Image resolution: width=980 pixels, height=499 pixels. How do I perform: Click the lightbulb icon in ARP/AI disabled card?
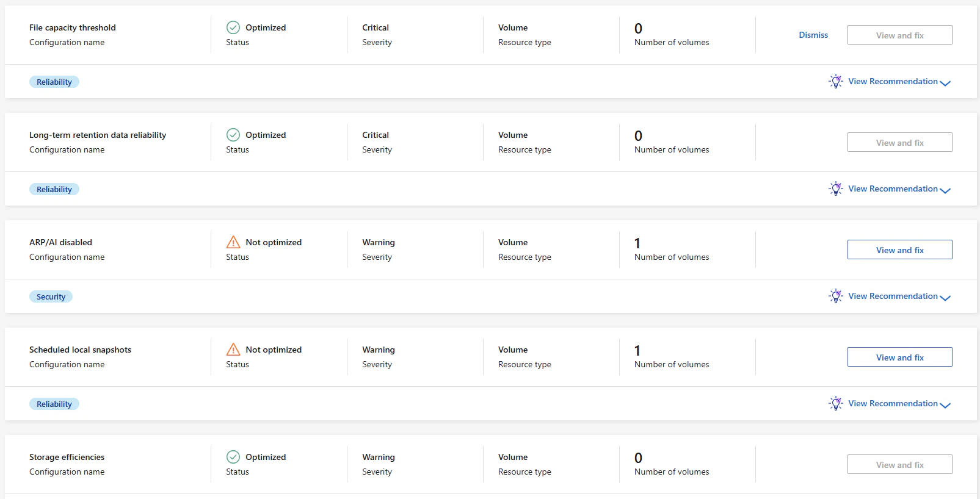(836, 296)
